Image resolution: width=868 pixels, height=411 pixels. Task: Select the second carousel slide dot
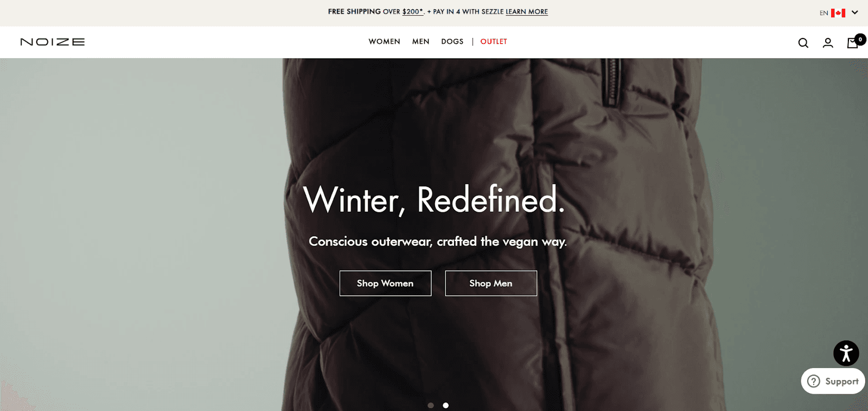[446, 405]
